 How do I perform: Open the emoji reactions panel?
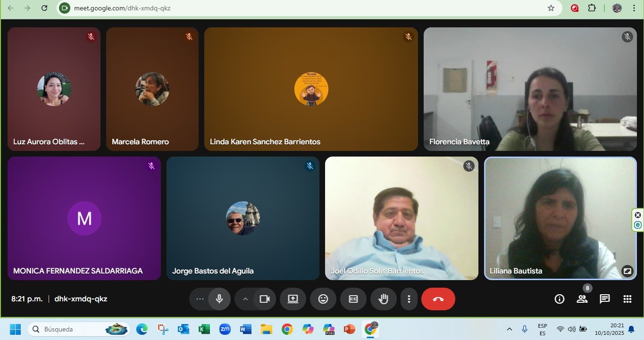[323, 299]
